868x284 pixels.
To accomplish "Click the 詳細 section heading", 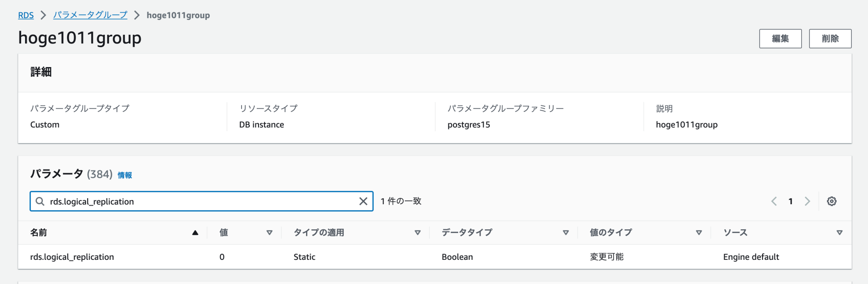I will point(41,72).
